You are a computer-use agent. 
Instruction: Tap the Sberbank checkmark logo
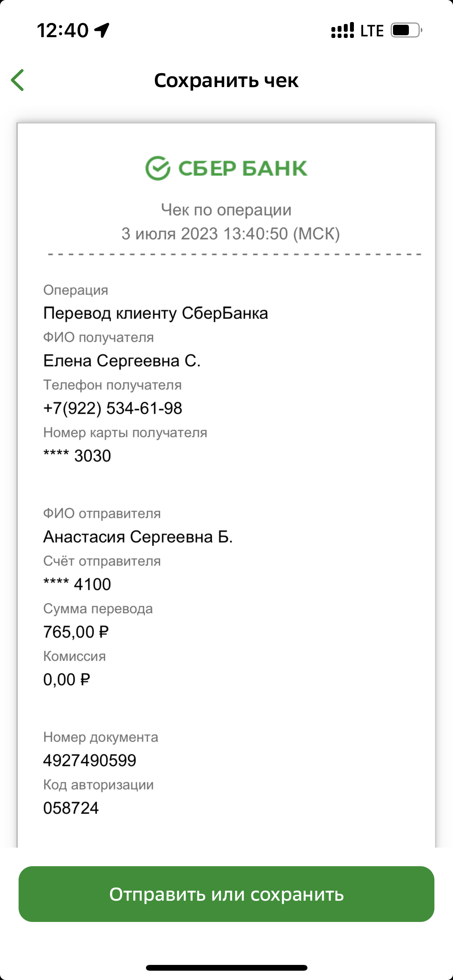(158, 168)
